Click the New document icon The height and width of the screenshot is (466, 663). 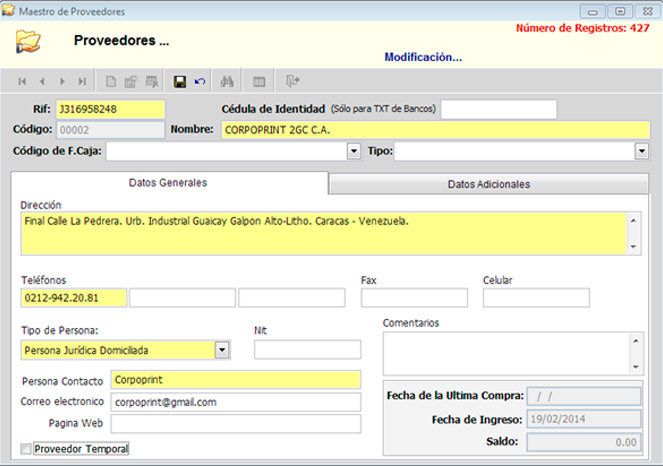tap(111, 81)
